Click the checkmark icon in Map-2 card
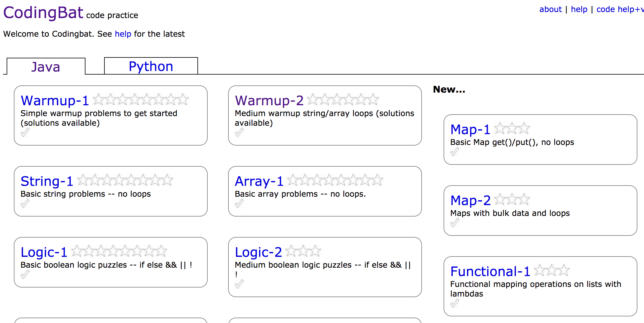Viewport: 644px width, 323px height. point(455,223)
